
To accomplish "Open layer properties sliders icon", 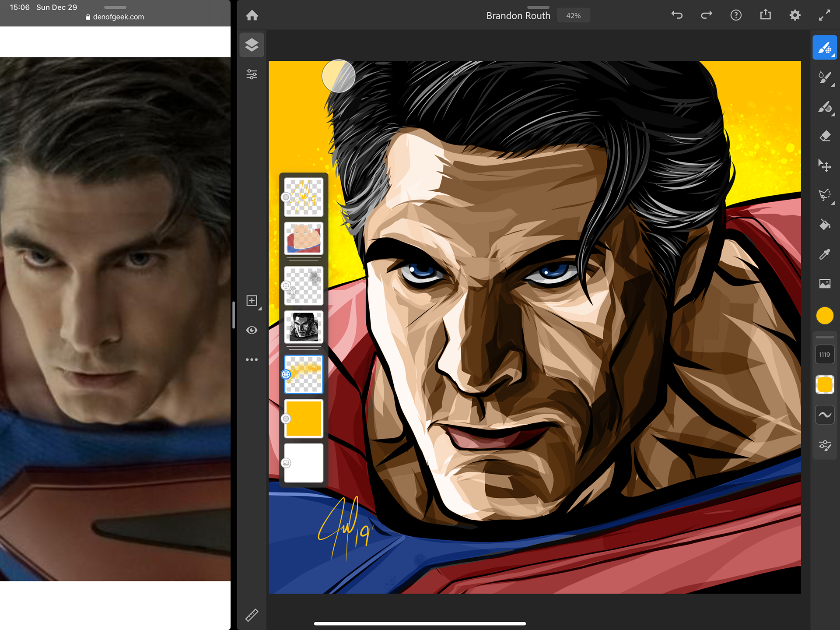I will 252,74.
